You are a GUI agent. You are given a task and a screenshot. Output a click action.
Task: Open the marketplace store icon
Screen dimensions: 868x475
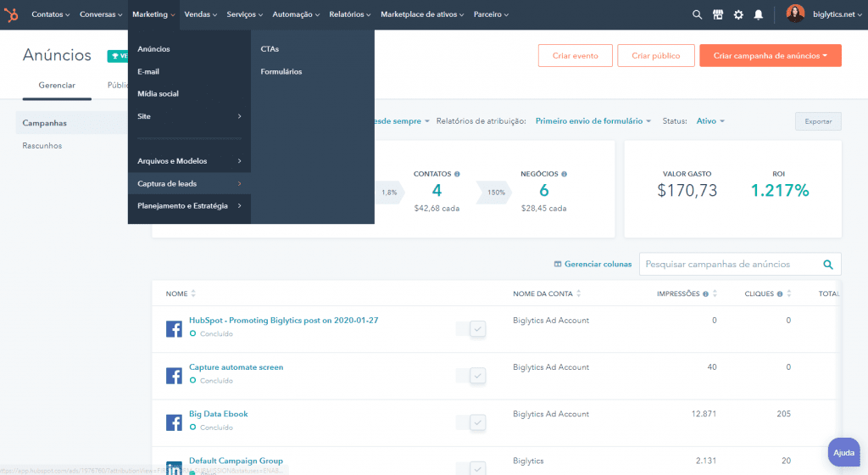pos(718,14)
